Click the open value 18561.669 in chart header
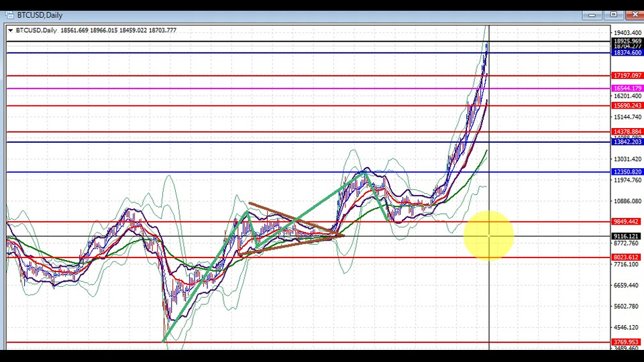 point(74,30)
